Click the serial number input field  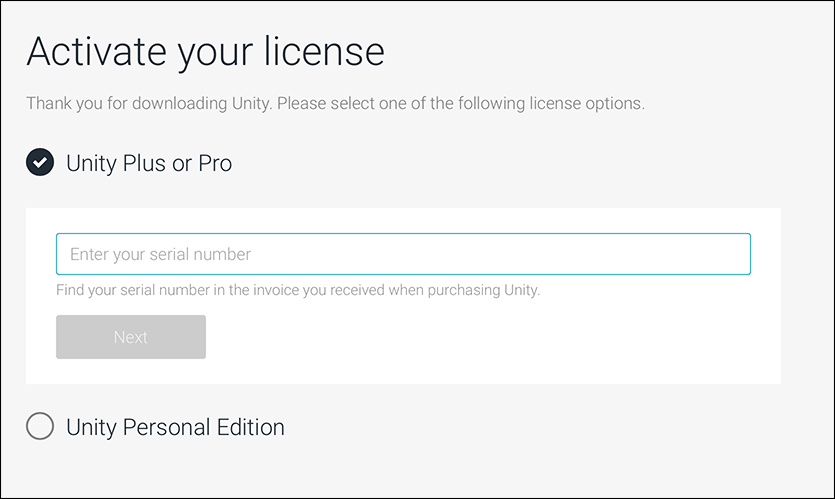click(x=403, y=254)
